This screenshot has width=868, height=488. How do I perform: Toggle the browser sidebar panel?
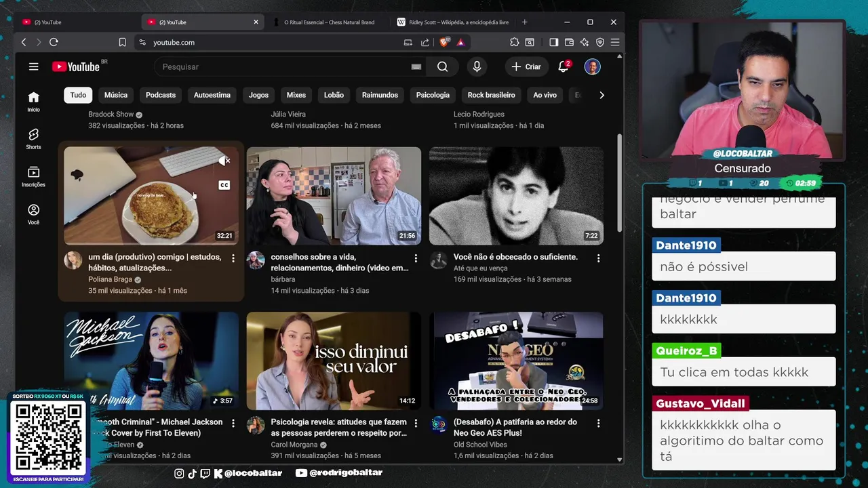coord(553,42)
